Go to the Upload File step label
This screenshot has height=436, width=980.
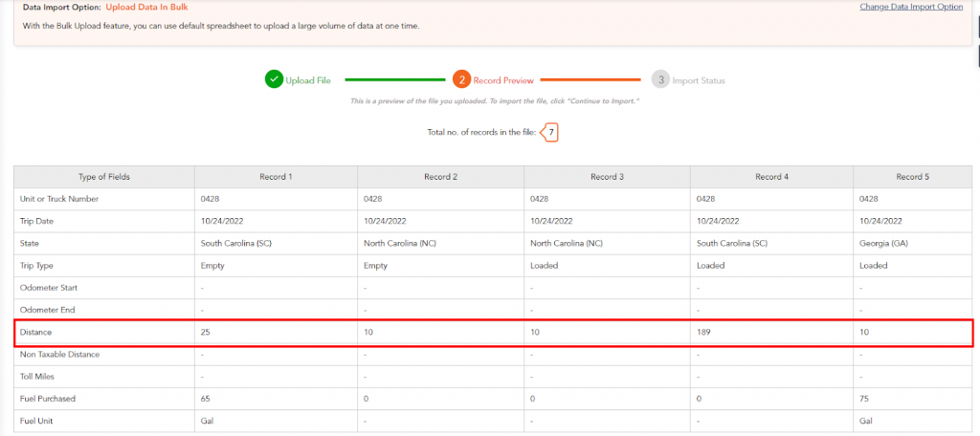pyautogui.click(x=308, y=80)
